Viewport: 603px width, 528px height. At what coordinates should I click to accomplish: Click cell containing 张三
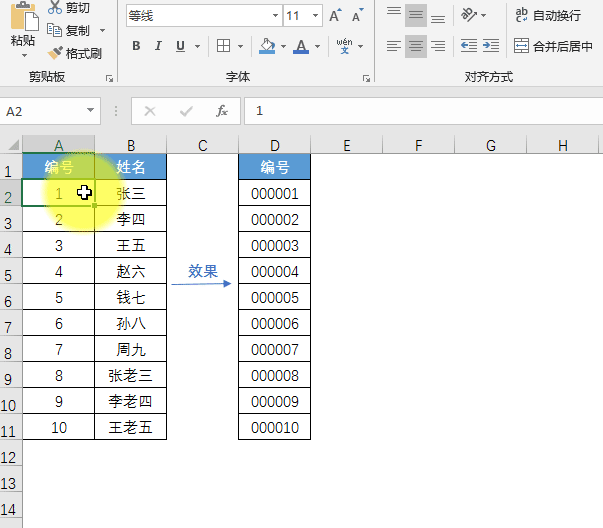pos(131,193)
